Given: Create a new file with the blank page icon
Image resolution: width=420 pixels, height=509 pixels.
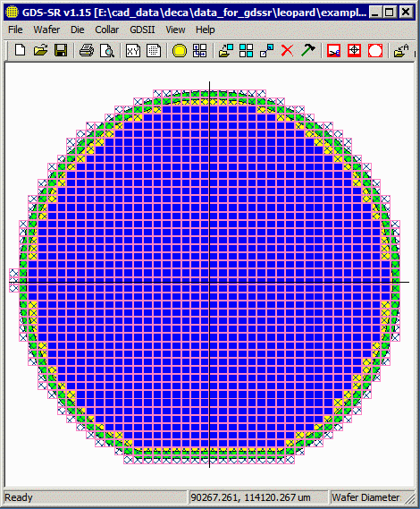Looking at the screenshot, I should (21, 51).
